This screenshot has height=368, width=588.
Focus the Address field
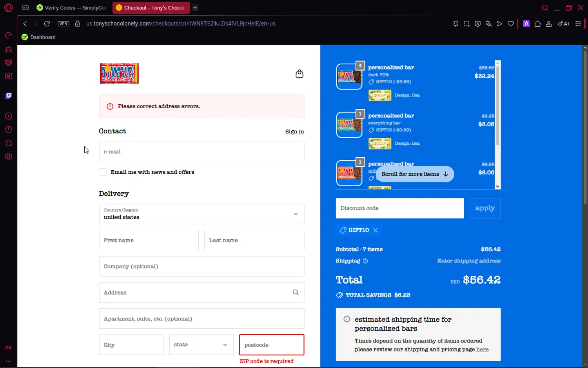pyautogui.click(x=201, y=292)
